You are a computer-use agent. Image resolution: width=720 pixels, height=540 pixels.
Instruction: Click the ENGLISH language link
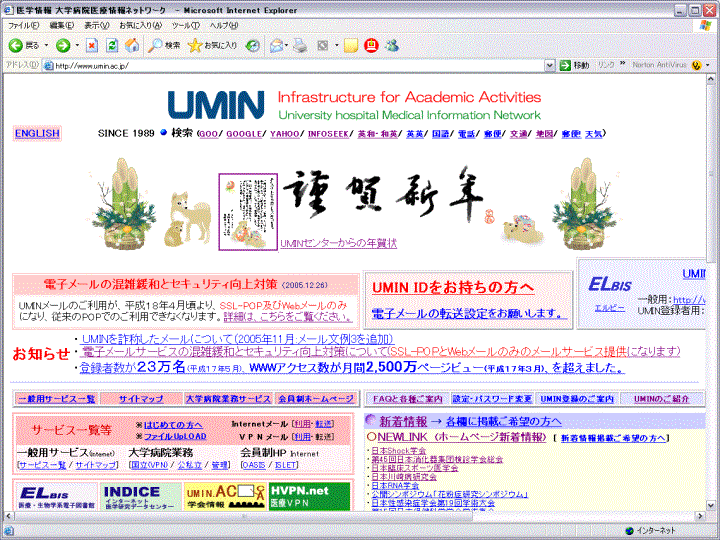pos(37,133)
